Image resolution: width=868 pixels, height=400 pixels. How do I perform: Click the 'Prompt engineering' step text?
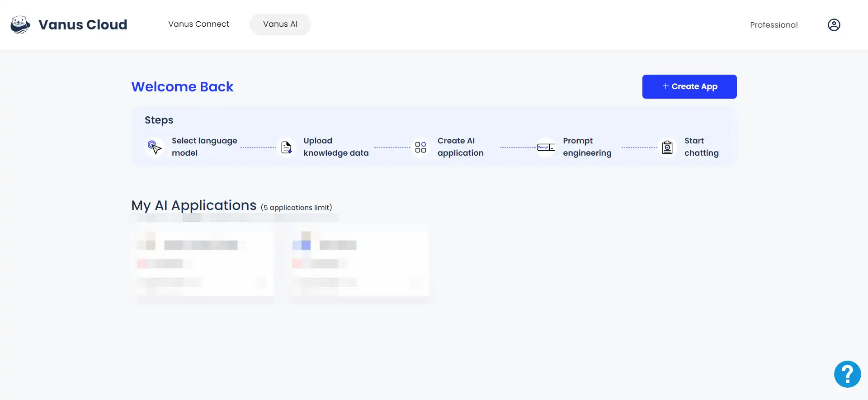click(x=587, y=147)
